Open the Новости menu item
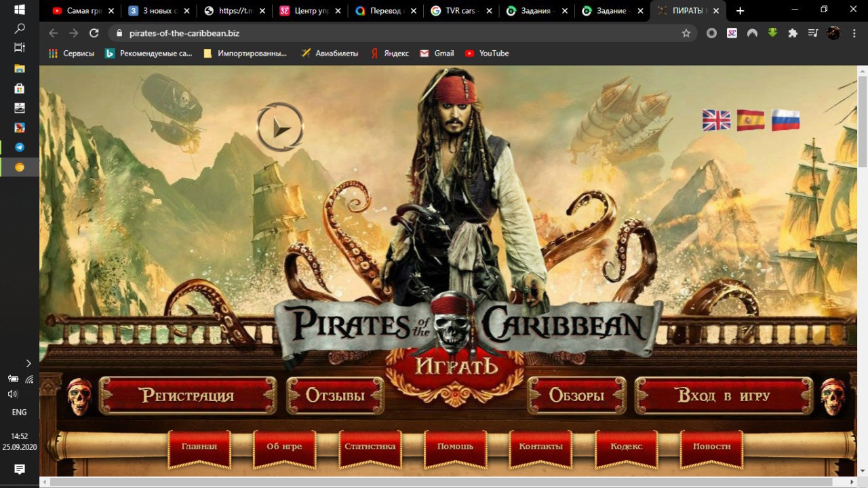 (711, 447)
